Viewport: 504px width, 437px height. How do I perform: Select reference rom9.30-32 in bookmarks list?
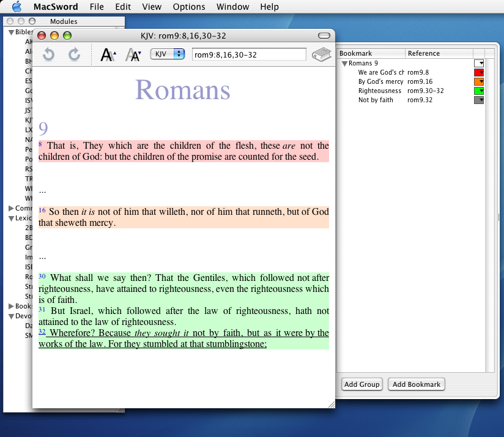point(425,91)
